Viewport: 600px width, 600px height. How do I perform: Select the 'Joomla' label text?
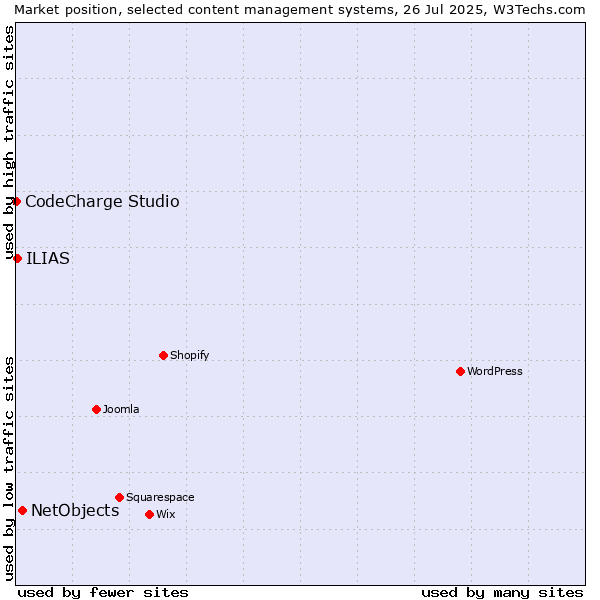click(121, 409)
